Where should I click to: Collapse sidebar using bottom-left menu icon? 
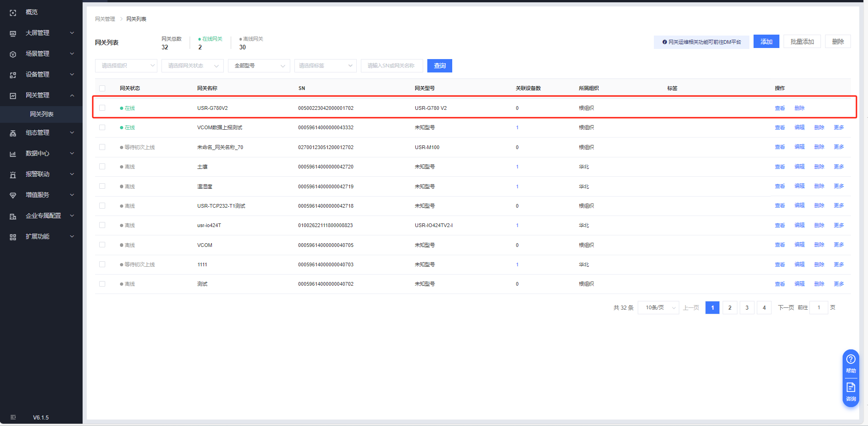[13, 417]
